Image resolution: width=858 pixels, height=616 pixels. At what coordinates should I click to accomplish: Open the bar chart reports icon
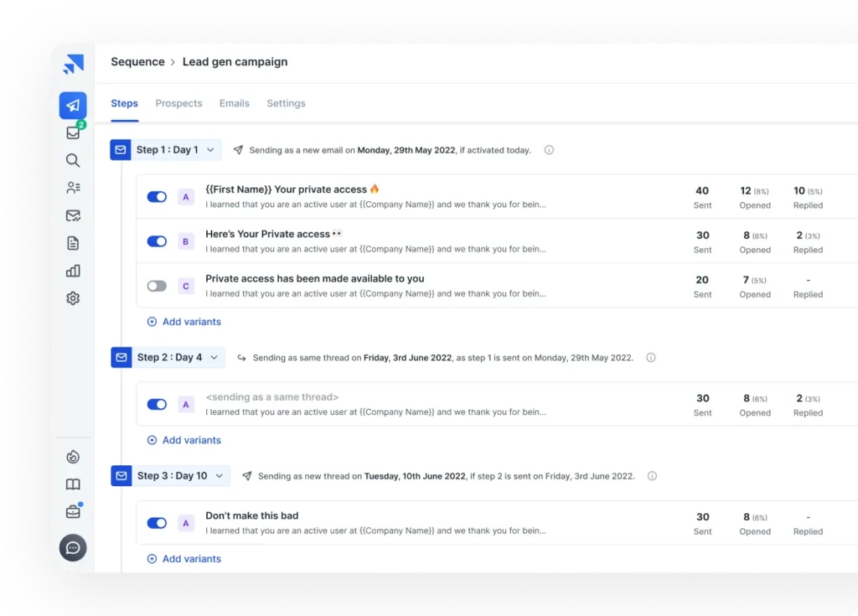coord(73,271)
